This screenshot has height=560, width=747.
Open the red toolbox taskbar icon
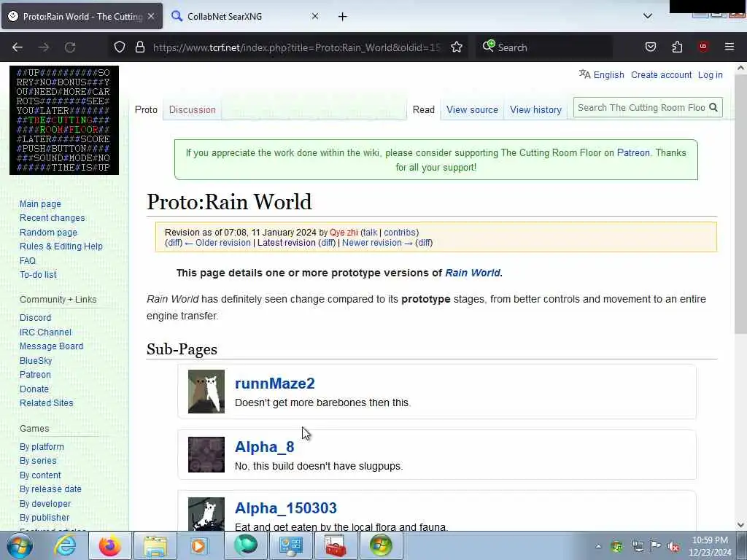[336, 545]
